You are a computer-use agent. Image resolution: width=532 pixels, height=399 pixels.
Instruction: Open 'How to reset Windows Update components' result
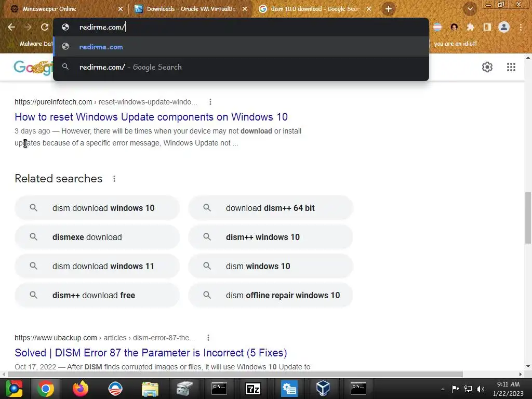pyautogui.click(x=151, y=117)
